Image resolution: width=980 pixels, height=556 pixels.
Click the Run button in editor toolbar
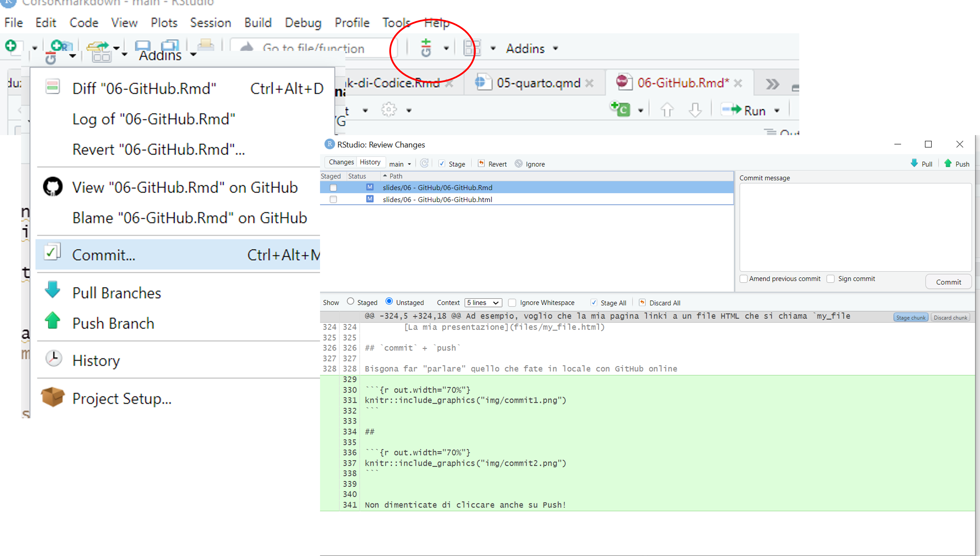point(743,110)
